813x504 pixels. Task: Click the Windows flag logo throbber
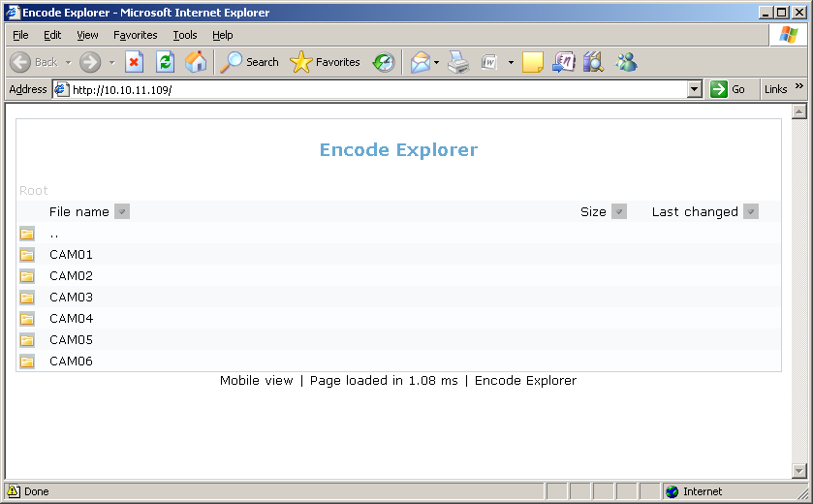click(788, 35)
